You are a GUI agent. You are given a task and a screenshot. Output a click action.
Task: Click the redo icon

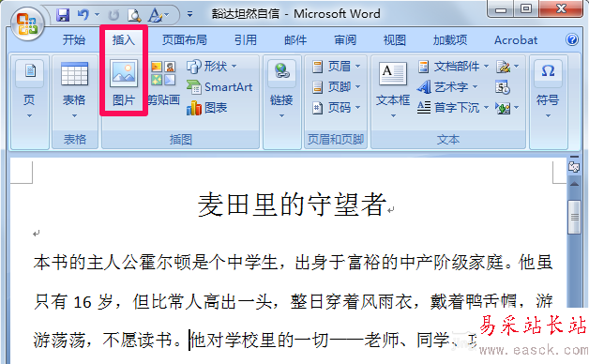pyautogui.click(x=113, y=15)
